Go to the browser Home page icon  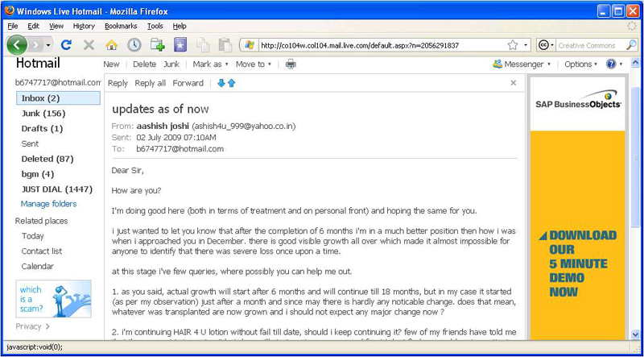[x=111, y=45]
